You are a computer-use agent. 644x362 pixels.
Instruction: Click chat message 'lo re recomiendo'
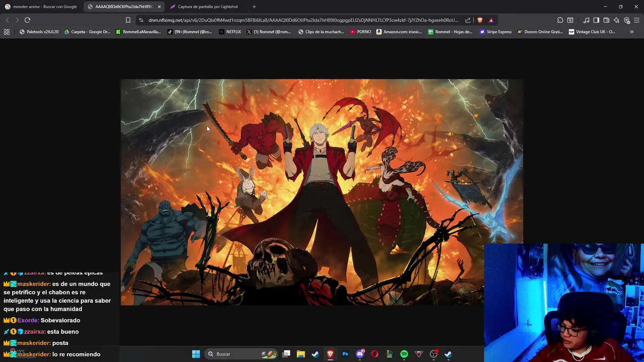click(76, 354)
